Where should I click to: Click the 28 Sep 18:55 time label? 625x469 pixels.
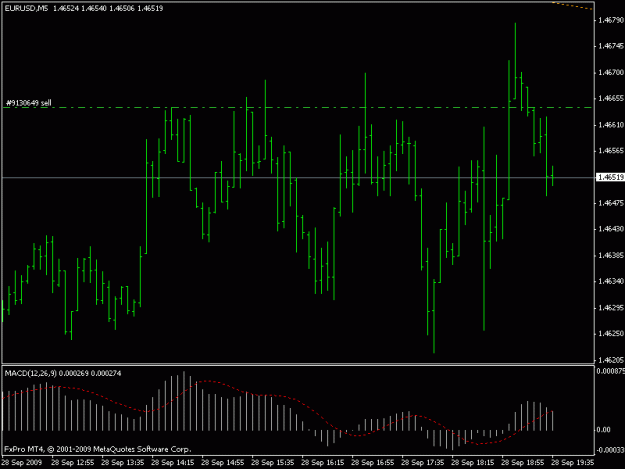coord(523,463)
